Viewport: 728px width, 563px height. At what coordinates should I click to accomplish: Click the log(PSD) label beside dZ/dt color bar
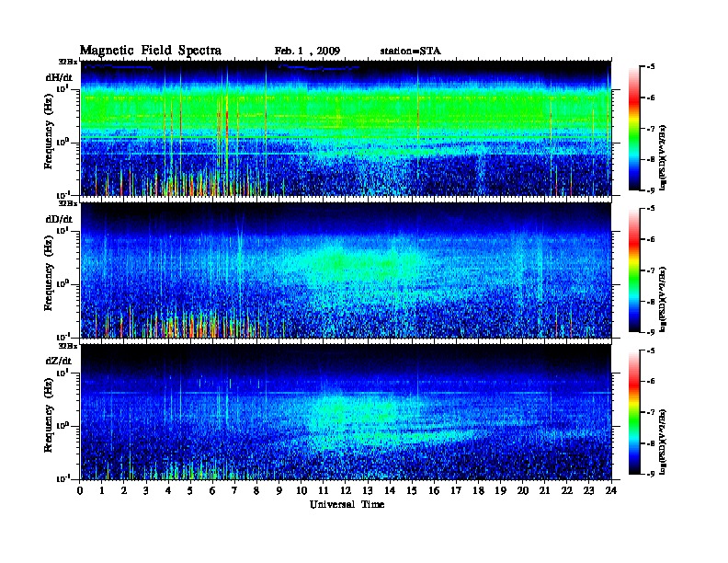(x=663, y=441)
